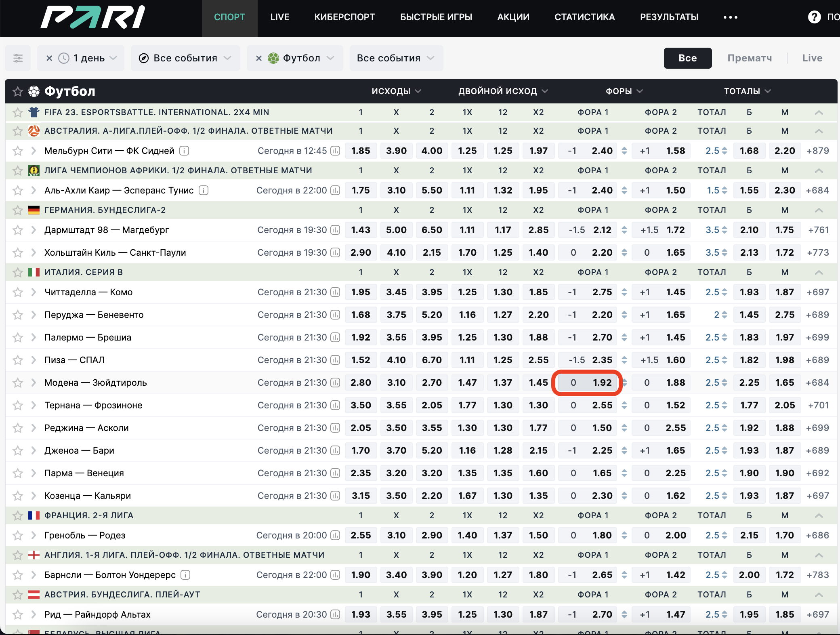Open +761 more markets for Дармштадт 98
This screenshot has width=840, height=635.
click(x=818, y=230)
